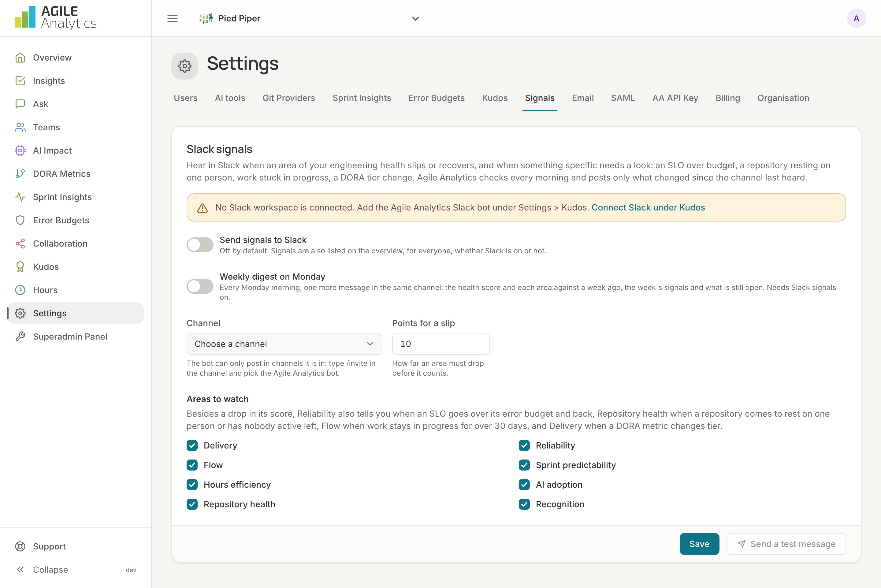The width and height of the screenshot is (881, 588).
Task: Uncheck the AI adoption checkbox
Action: (524, 485)
